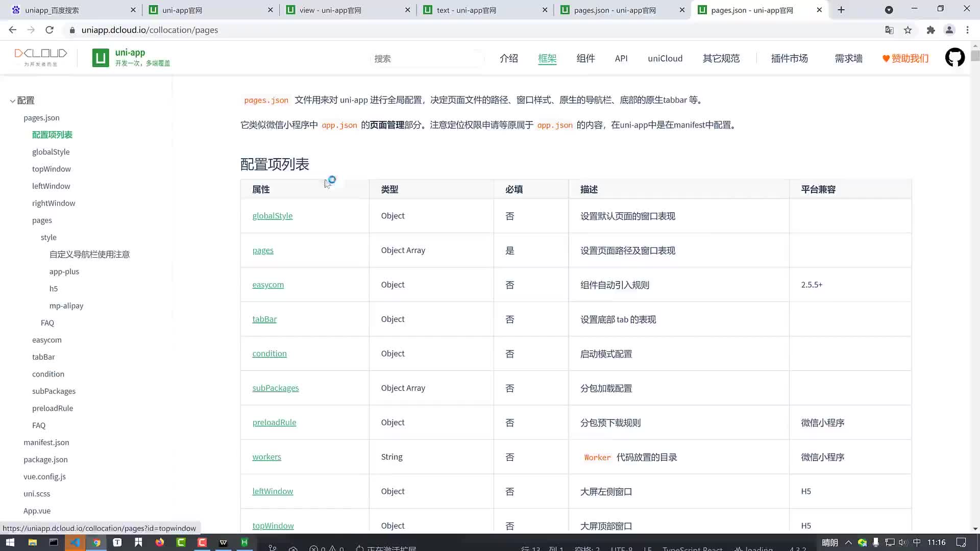Open the terminal app in the taskbar
Image resolution: width=980 pixels, height=551 pixels.
[54, 542]
